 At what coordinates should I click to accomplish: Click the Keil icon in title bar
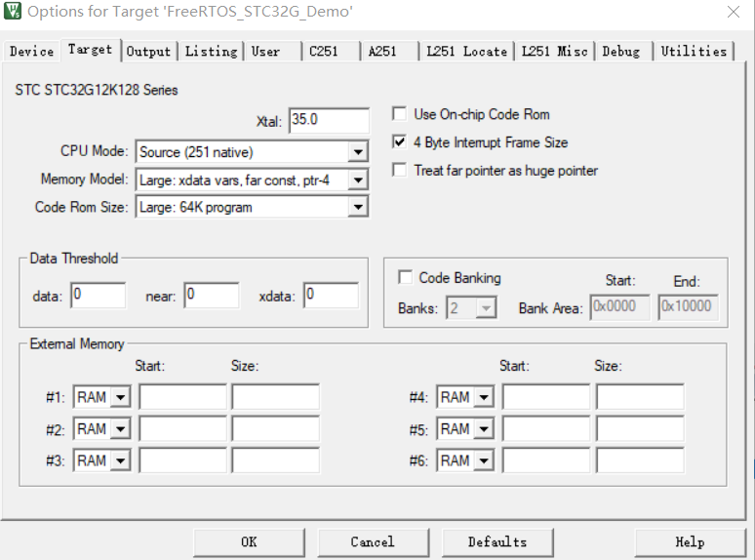[x=12, y=12]
